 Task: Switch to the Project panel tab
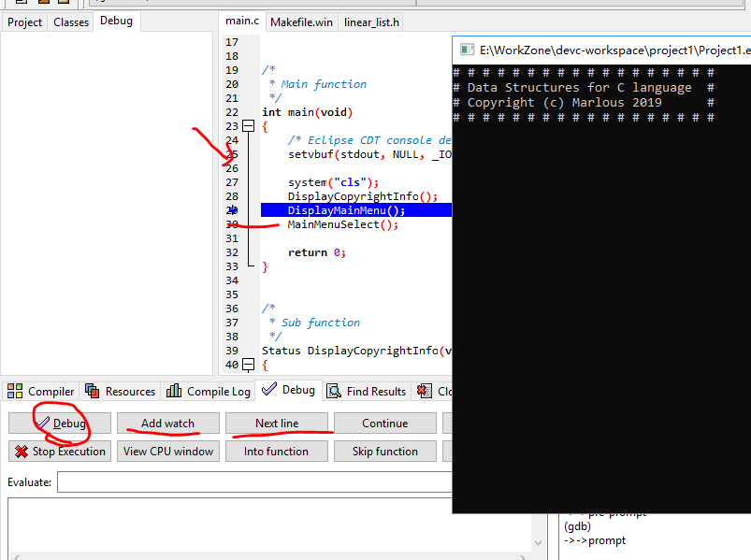click(24, 22)
